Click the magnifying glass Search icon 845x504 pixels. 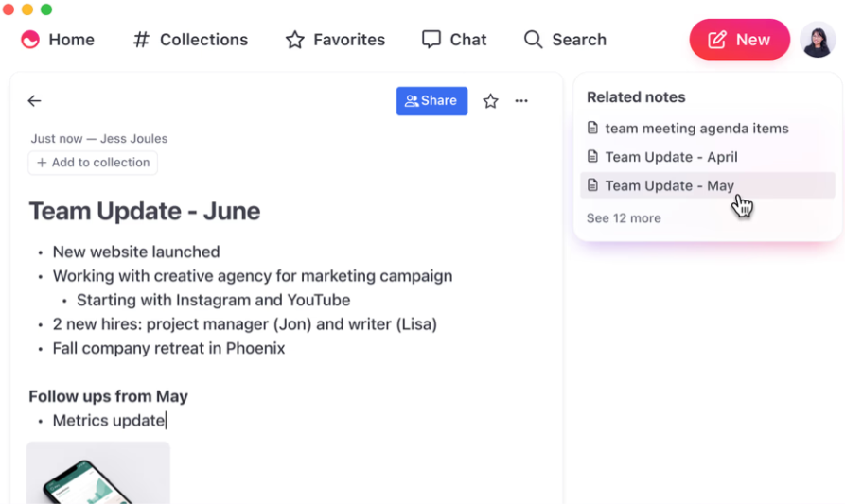tap(533, 40)
